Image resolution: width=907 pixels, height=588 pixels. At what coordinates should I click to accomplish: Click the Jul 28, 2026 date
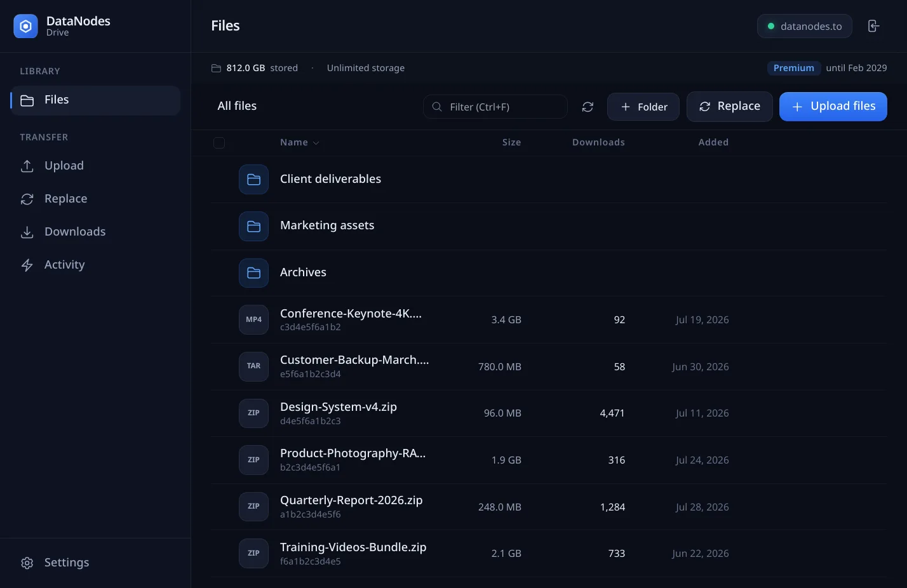(702, 507)
